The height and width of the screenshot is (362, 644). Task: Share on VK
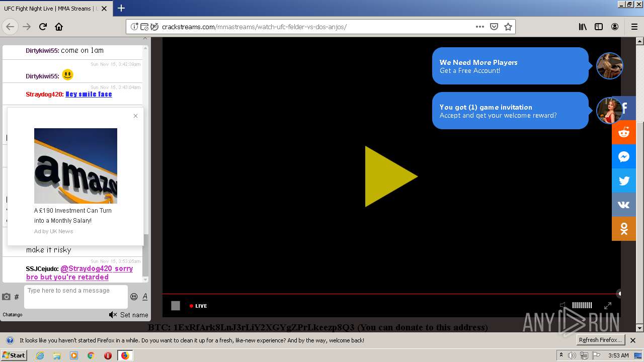pyautogui.click(x=624, y=205)
